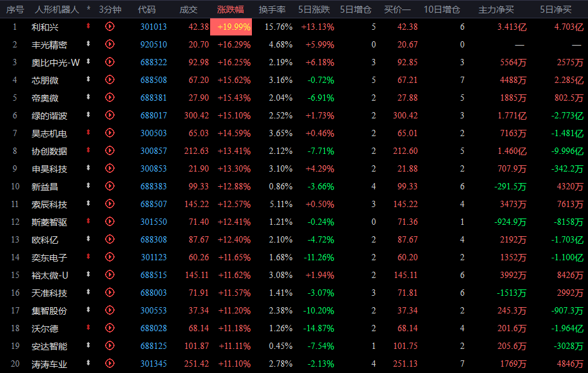
Task: Click the white marker icon beside 丰光精密
Action: click(88, 44)
